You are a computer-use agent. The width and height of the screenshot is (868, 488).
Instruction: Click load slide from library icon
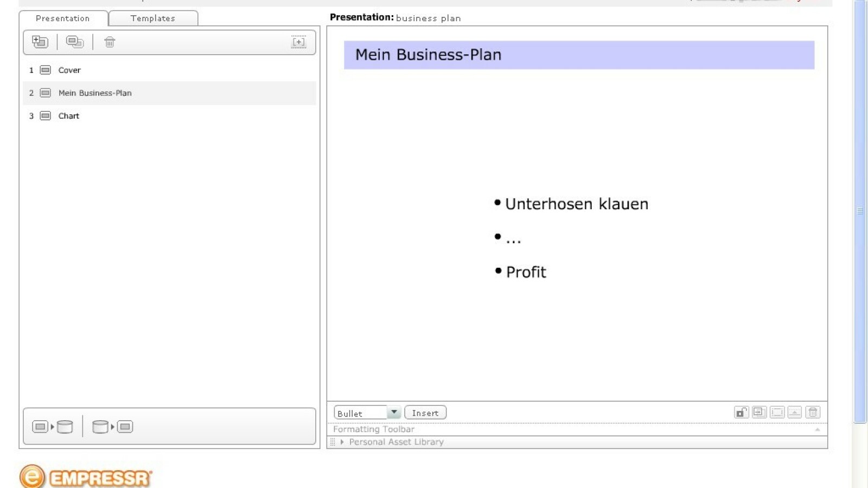pos(112,427)
